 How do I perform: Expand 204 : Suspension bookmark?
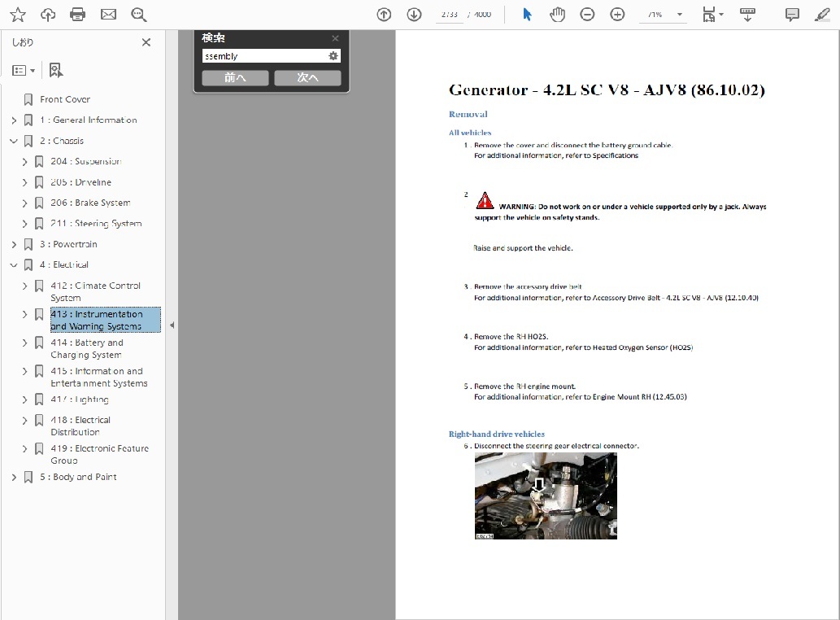point(24,161)
